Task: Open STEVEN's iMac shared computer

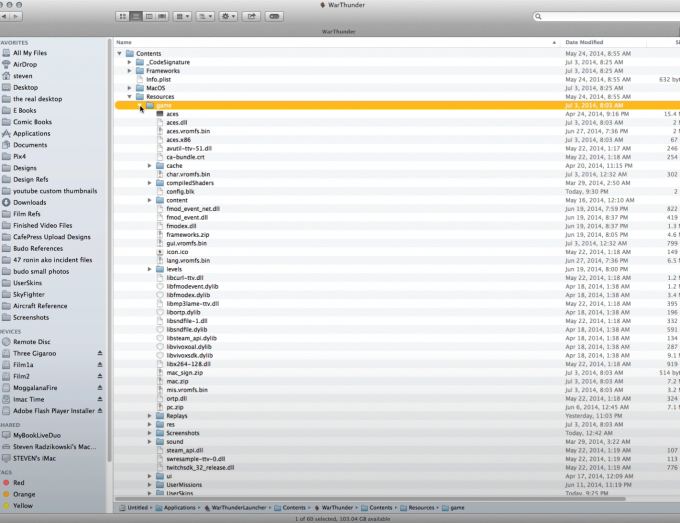Action: [34, 458]
